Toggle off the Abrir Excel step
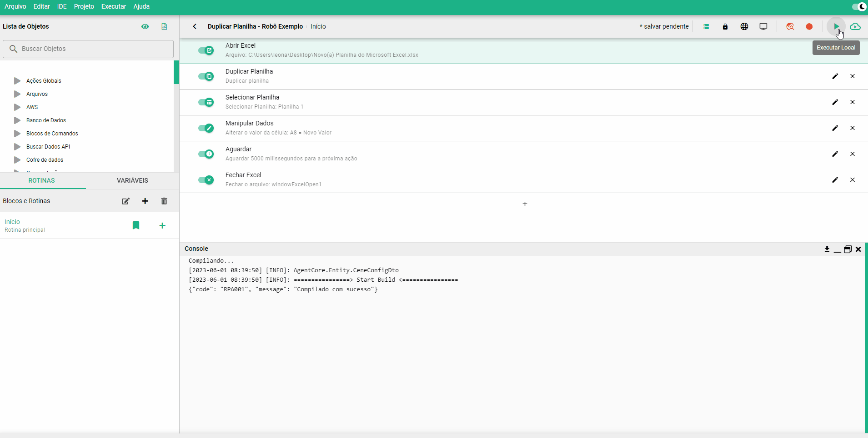This screenshot has width=868, height=438. click(206, 50)
